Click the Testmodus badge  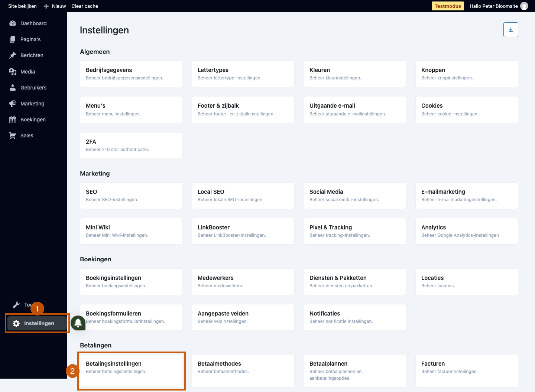(x=448, y=6)
